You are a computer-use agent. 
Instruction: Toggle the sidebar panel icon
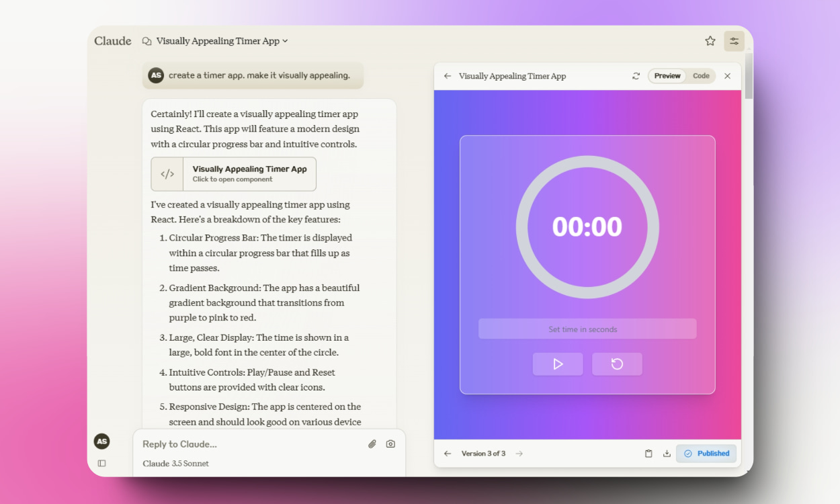101,463
